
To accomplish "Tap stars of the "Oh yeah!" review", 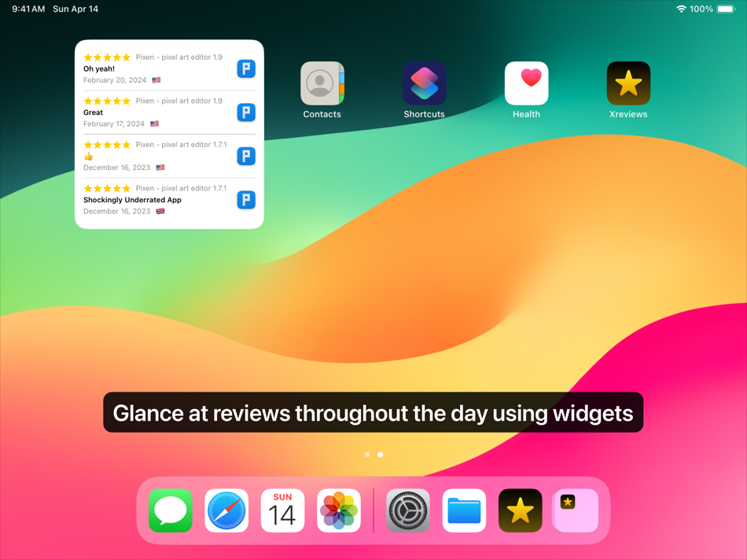I will (x=107, y=57).
